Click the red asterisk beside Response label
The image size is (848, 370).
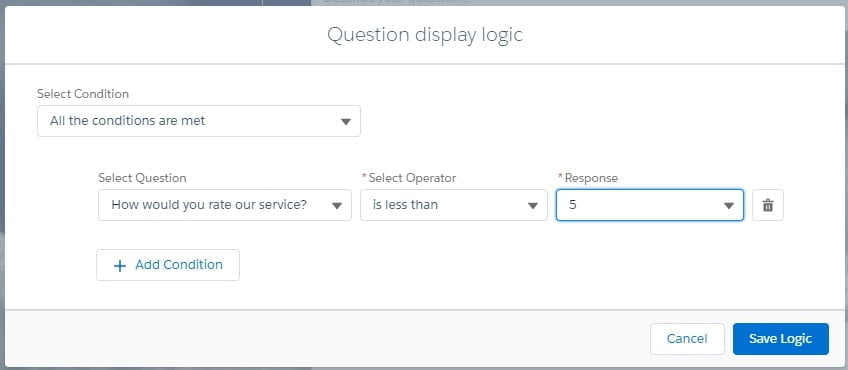tap(560, 177)
